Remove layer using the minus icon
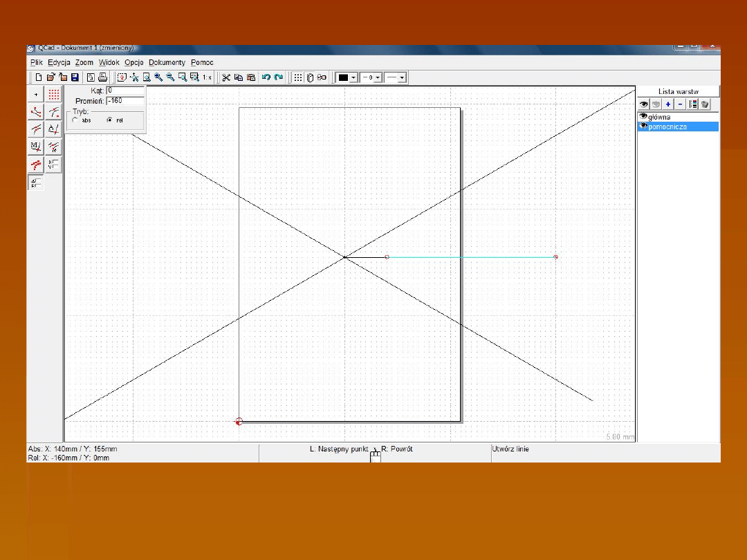Viewport: 747px width, 560px height. [680, 104]
